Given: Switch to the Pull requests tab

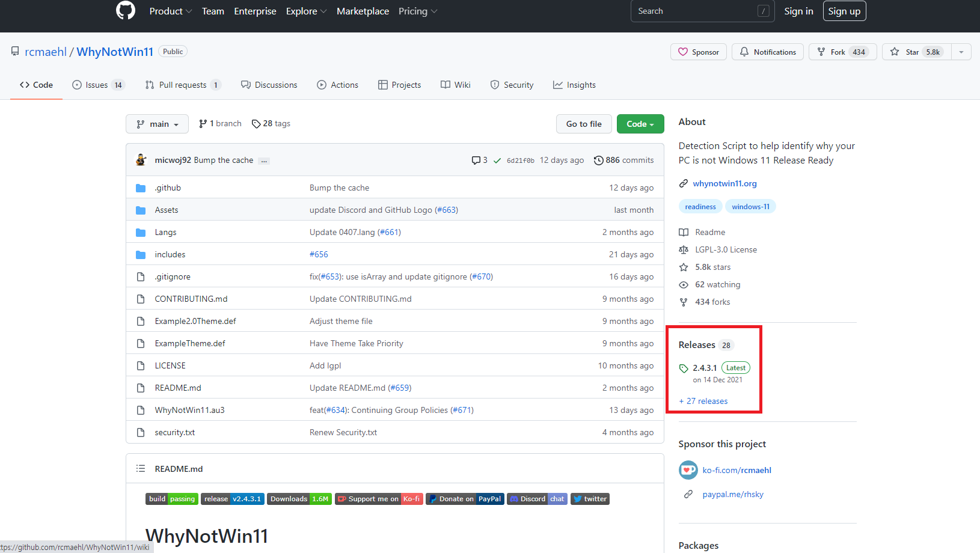Looking at the screenshot, I should (x=183, y=85).
